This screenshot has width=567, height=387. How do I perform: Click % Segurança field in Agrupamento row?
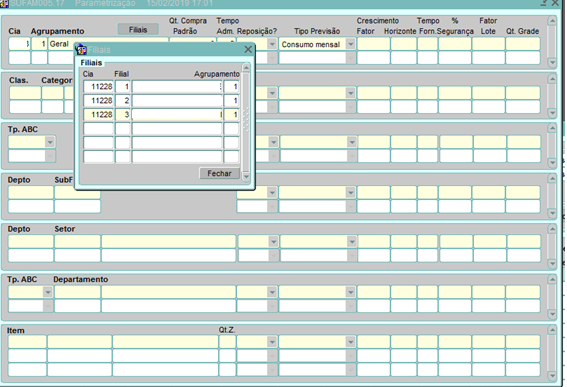[x=455, y=44]
